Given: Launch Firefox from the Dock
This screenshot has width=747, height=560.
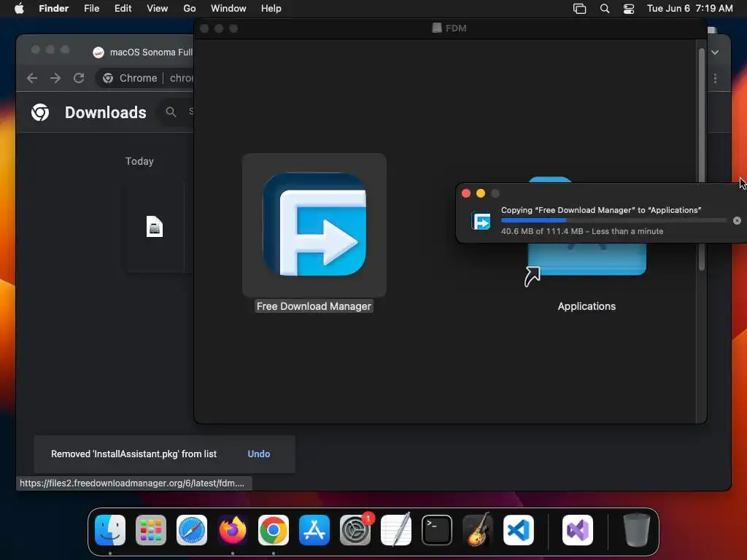Looking at the screenshot, I should point(233,530).
